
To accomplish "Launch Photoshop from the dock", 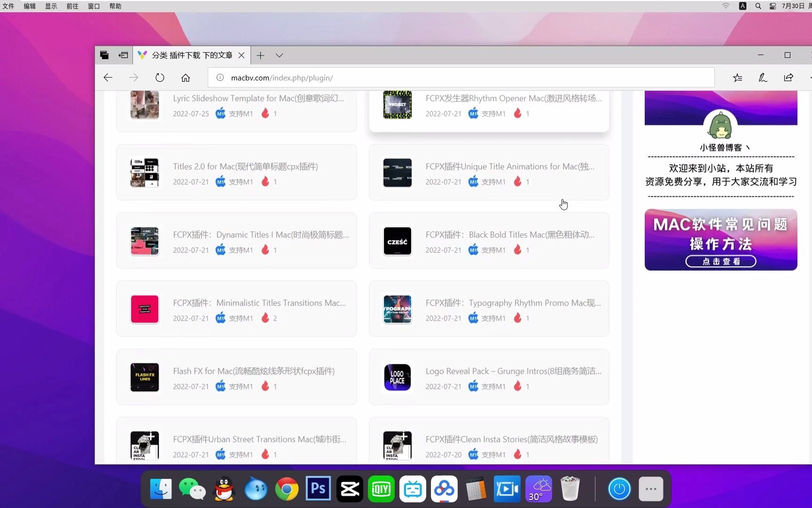I will [x=318, y=489].
